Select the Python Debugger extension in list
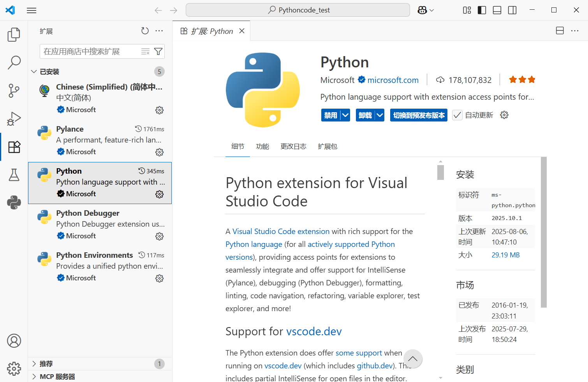 point(100,225)
